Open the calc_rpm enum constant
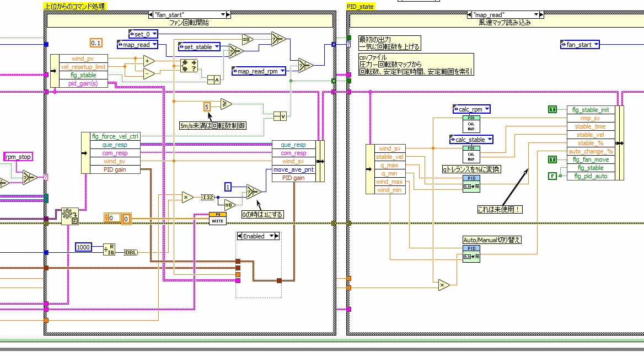644x356 pixels. coord(471,109)
